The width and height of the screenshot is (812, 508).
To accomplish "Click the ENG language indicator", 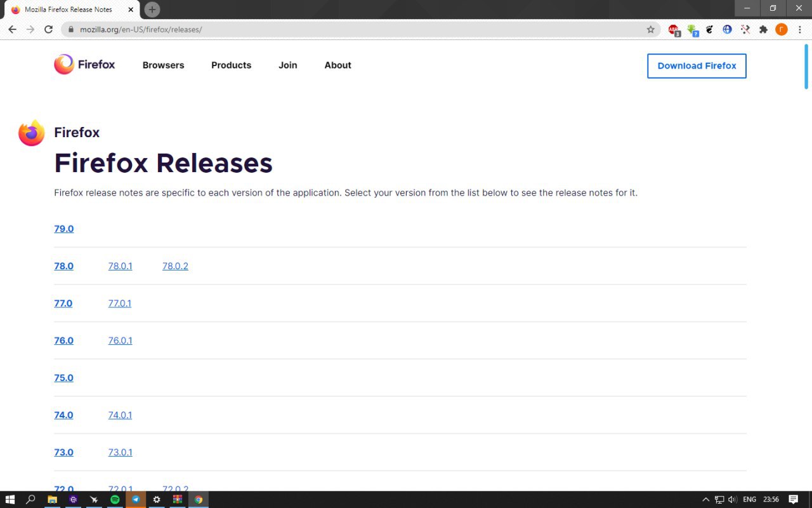I will (x=749, y=500).
